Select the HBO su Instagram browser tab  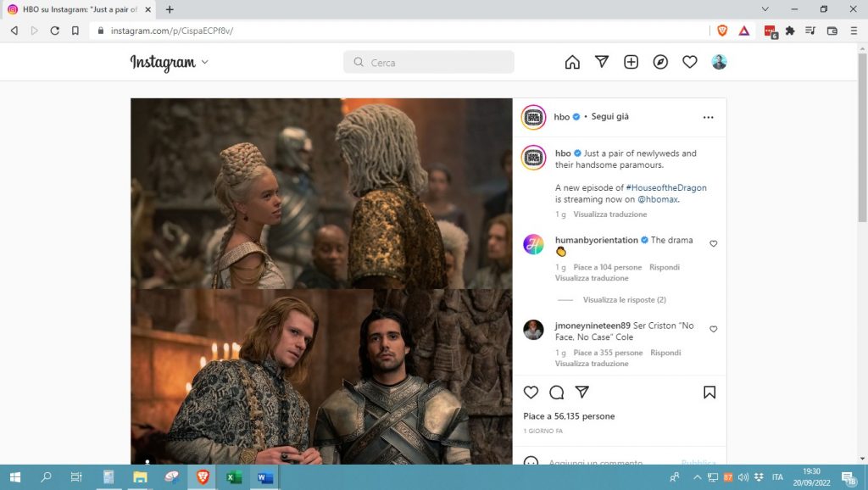click(81, 9)
